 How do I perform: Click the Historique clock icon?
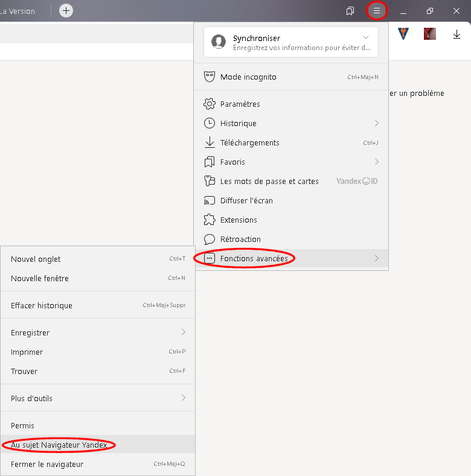click(210, 123)
